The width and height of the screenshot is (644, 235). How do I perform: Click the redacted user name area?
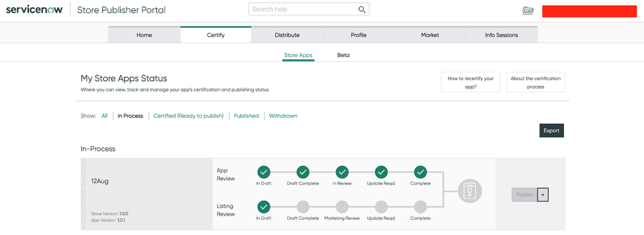coord(589,12)
